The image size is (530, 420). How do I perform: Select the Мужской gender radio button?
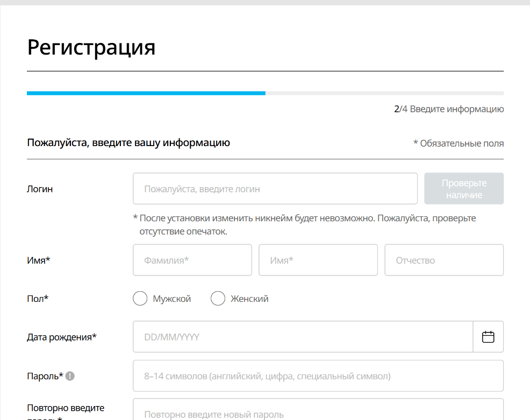140,299
